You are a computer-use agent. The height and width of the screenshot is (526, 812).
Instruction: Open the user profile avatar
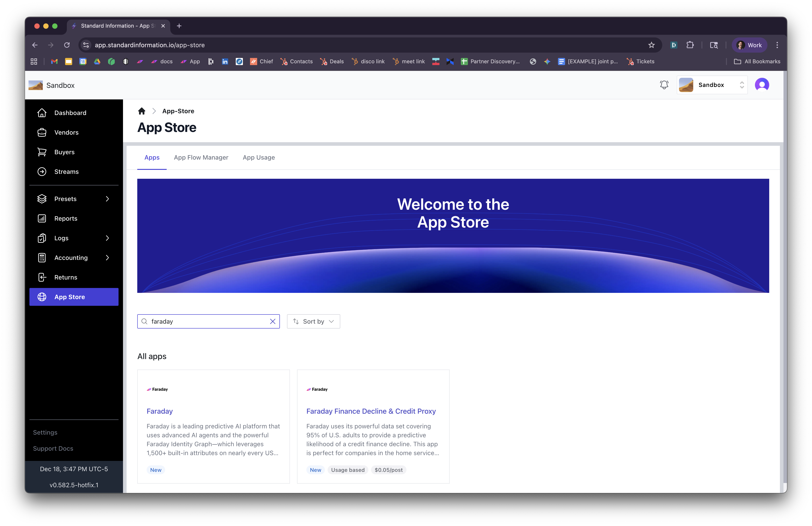pyautogui.click(x=762, y=85)
